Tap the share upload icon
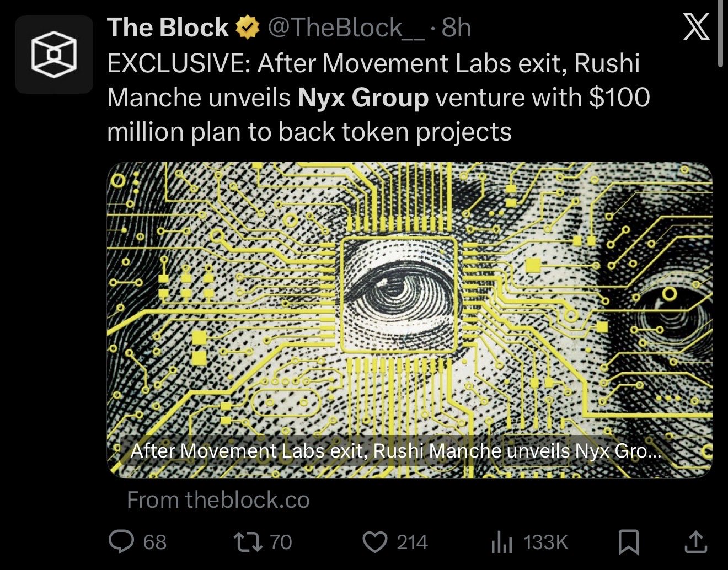Viewport: 728px width, 570px height. [x=695, y=541]
